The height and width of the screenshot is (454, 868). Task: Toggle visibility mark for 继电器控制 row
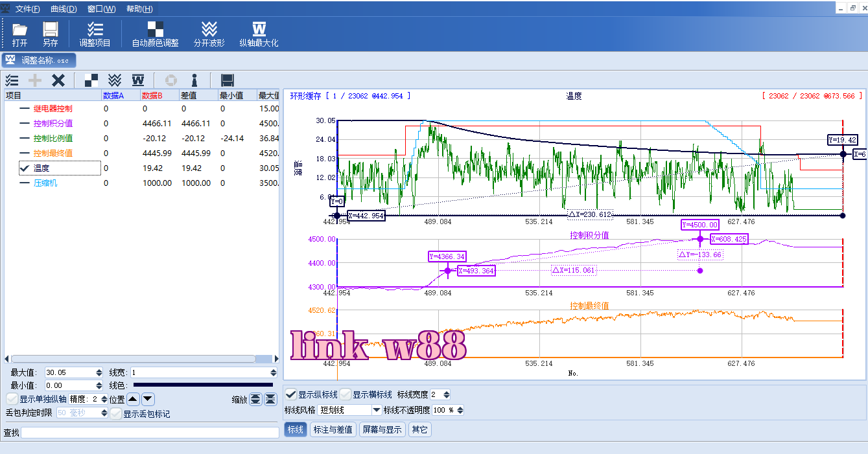(25, 109)
